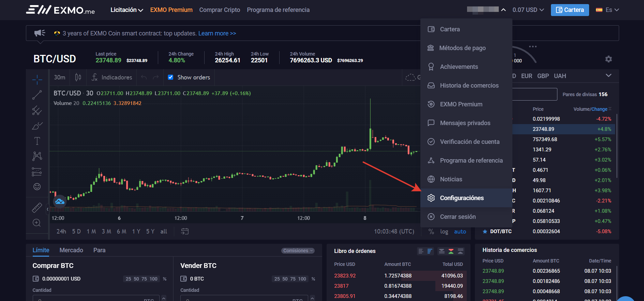Screen dimensions: 644x301
Task: Click the announcement megaphone icon
Action: click(x=40, y=33)
